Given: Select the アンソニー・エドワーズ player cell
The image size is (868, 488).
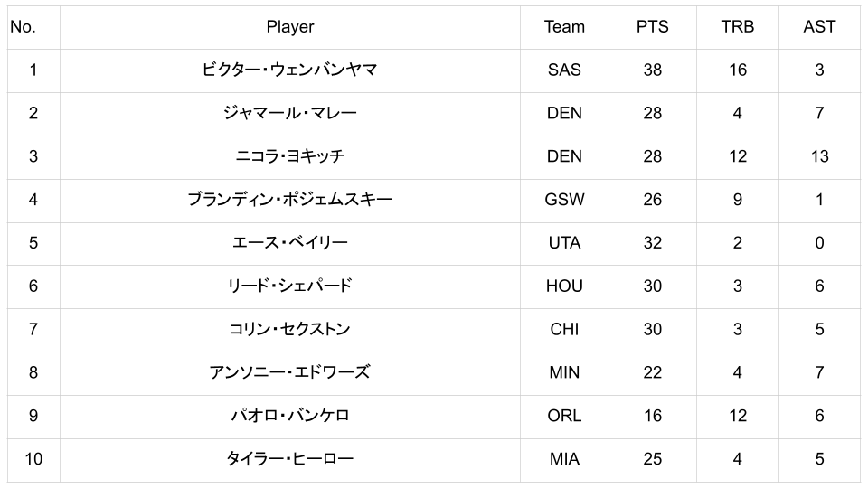Looking at the screenshot, I should tap(289, 372).
